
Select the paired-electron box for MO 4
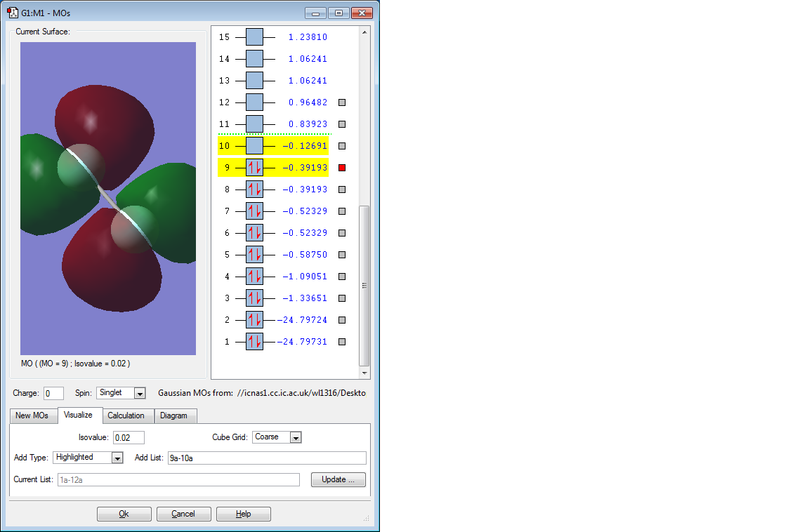(254, 277)
